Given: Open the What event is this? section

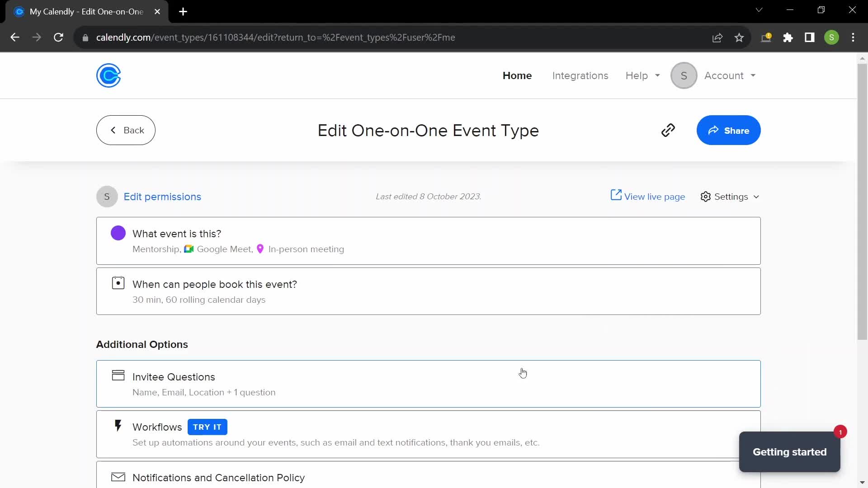Looking at the screenshot, I should coord(429,241).
